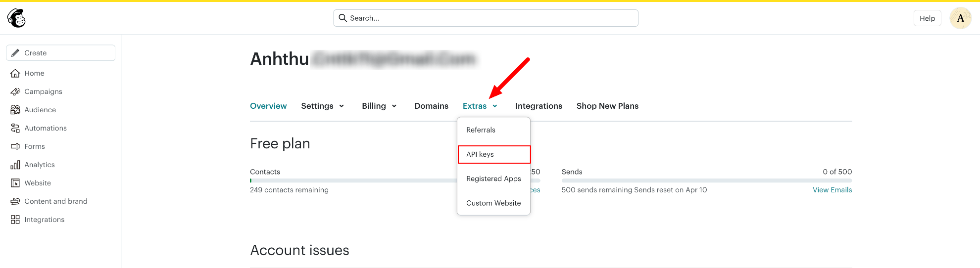Viewport: 980px width, 268px height.
Task: Open the Integrations account tab
Action: (539, 106)
